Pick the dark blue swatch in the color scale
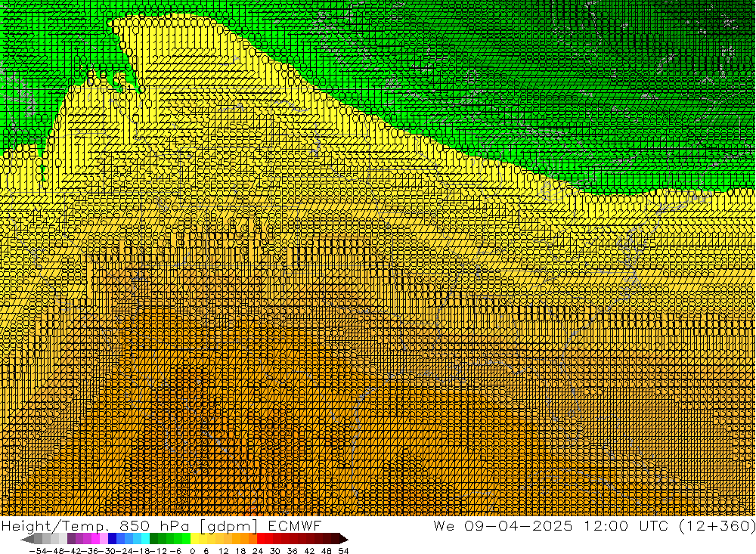756x554 pixels. pyautogui.click(x=113, y=539)
